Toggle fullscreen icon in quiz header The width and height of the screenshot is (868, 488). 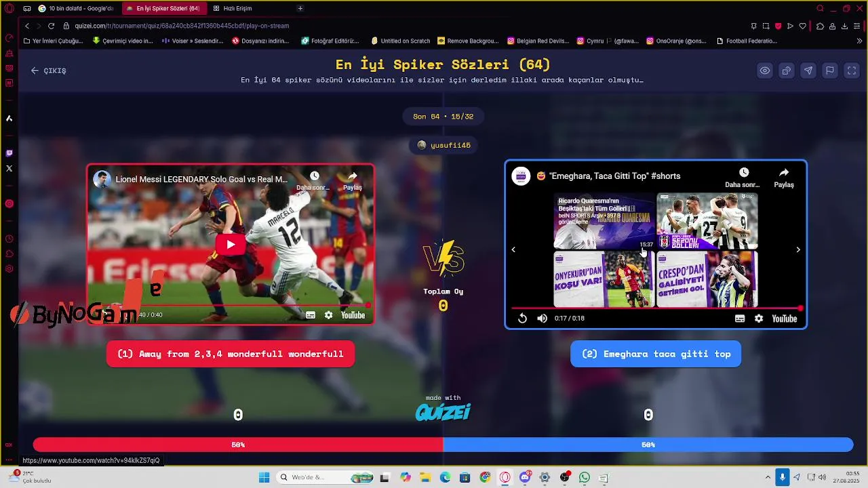tap(852, 70)
